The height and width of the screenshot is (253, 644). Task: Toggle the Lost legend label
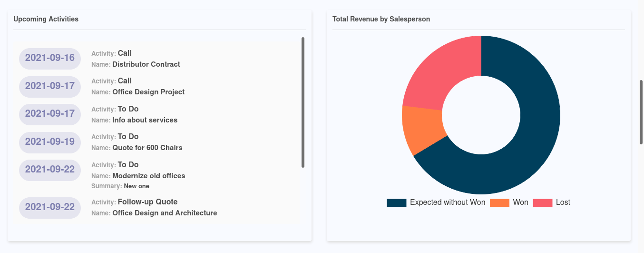563,202
